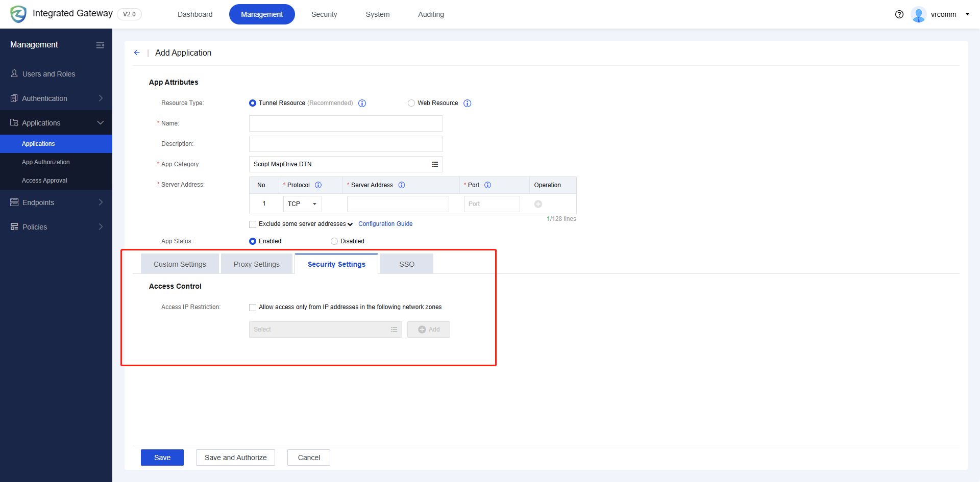Open the App Category list picker
The height and width of the screenshot is (482, 980).
pyautogui.click(x=435, y=164)
